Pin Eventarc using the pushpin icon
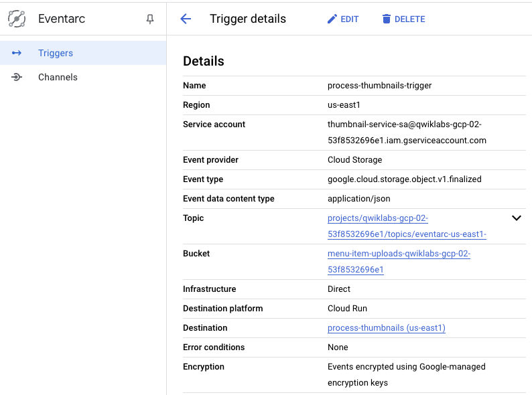The height and width of the screenshot is (395, 532). [150, 19]
